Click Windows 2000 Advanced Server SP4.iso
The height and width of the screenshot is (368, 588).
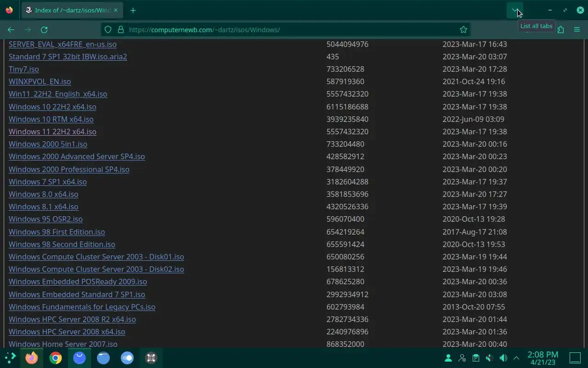(x=77, y=156)
